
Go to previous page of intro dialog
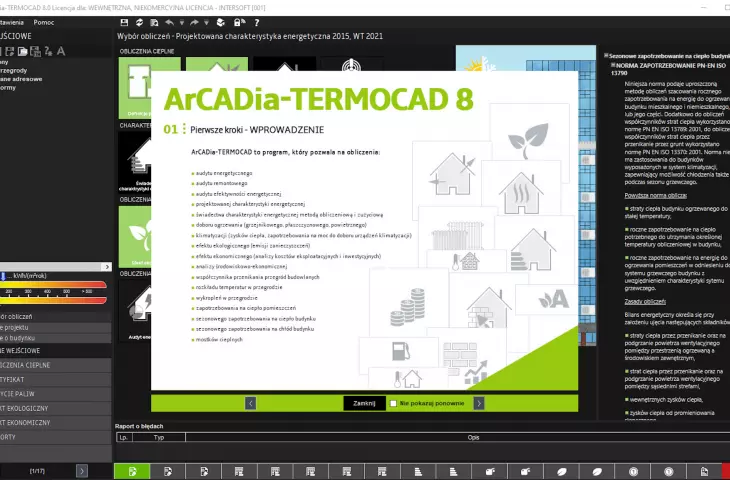point(250,403)
